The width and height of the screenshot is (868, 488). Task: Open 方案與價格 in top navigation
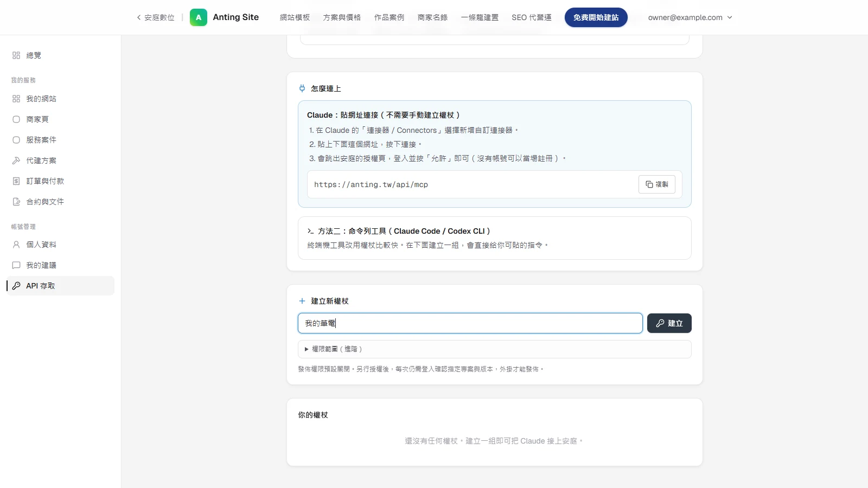pos(342,17)
